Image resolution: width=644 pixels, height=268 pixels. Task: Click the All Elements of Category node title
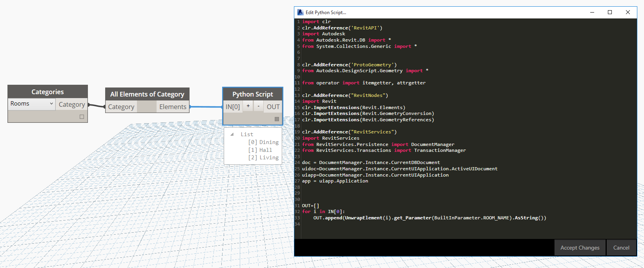[x=147, y=94]
